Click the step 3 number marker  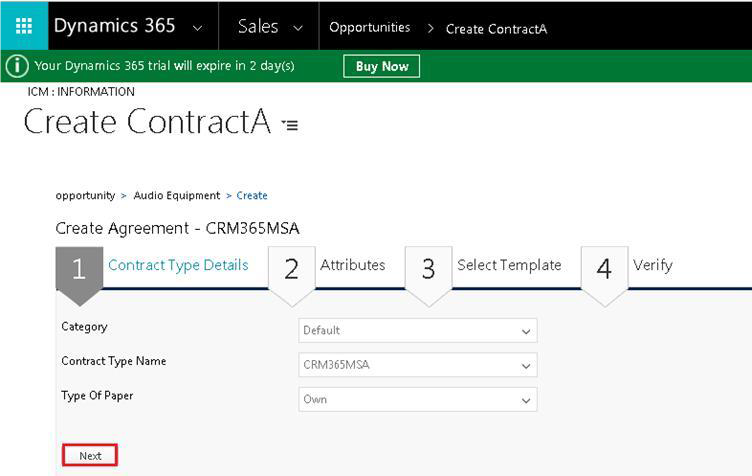tap(428, 270)
